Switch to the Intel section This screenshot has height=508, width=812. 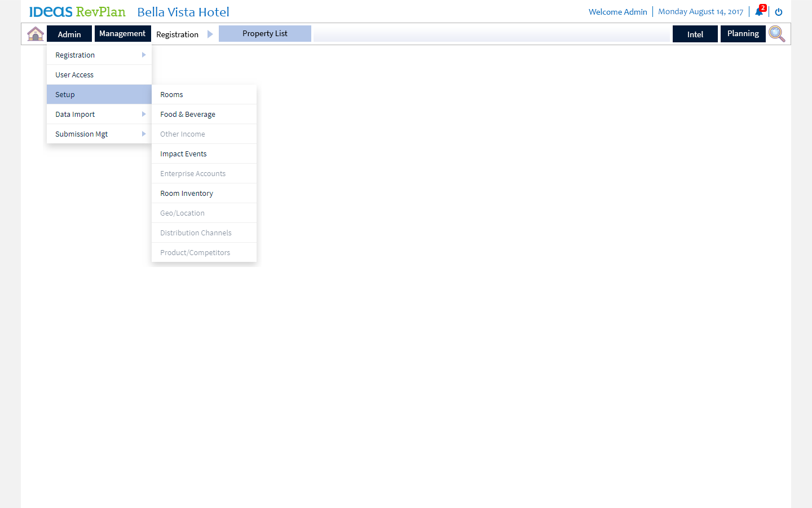pyautogui.click(x=695, y=33)
